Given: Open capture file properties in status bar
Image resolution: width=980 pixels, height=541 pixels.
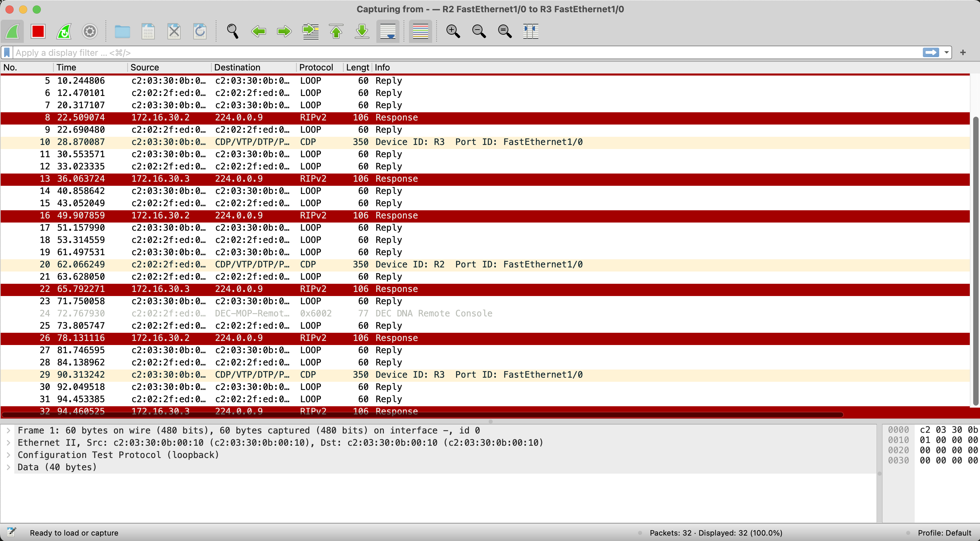Looking at the screenshot, I should point(12,532).
